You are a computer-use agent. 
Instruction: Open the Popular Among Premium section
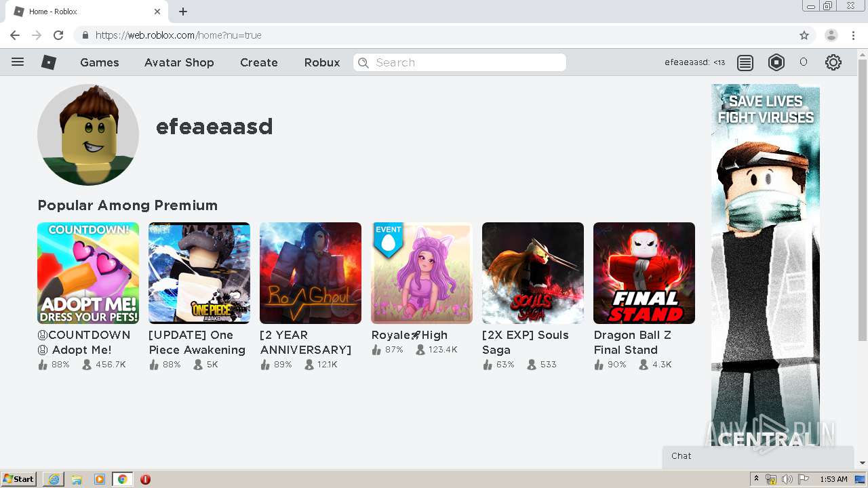pos(127,205)
